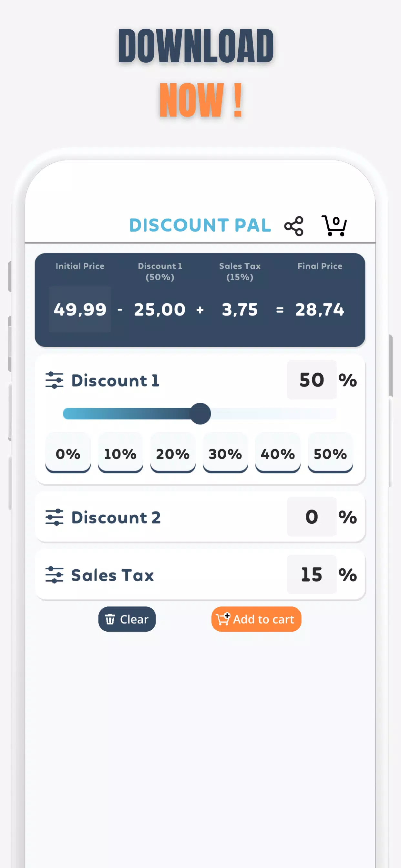
Task: Focus the Discount 1 percentage field
Action: click(x=311, y=380)
